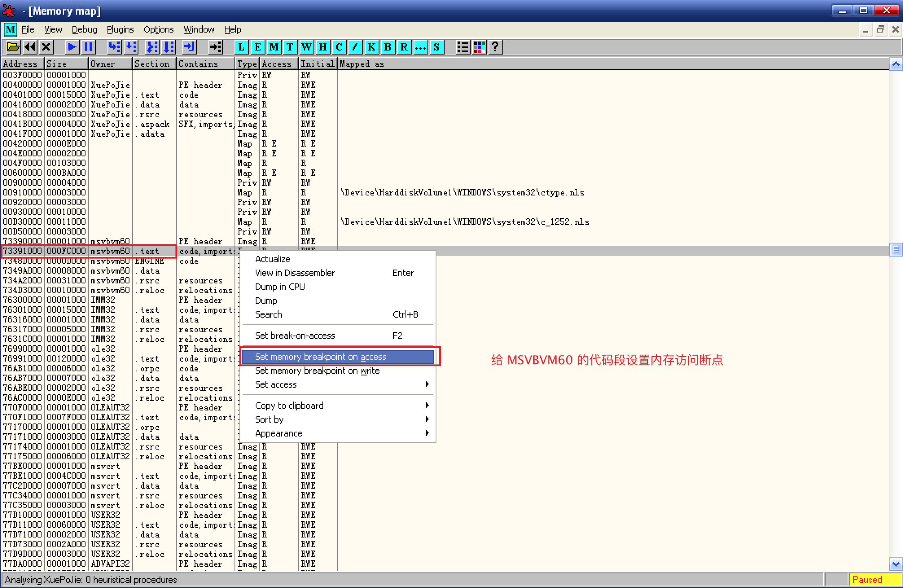This screenshot has width=903, height=588.
Task: Click the Help question mark icon
Action: tap(495, 47)
